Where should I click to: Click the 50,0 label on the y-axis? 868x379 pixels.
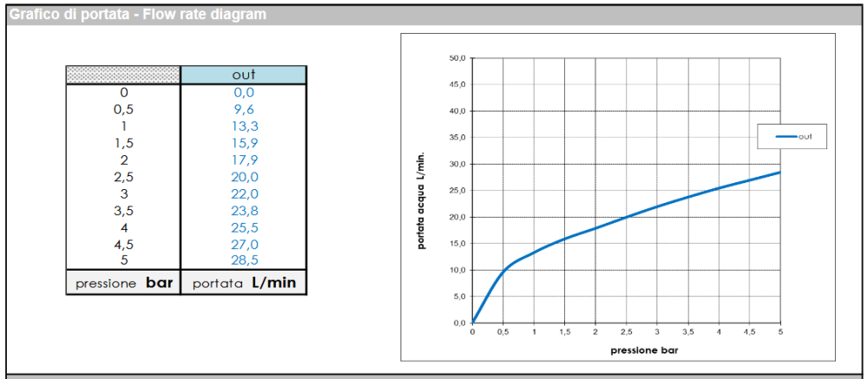coord(457,58)
